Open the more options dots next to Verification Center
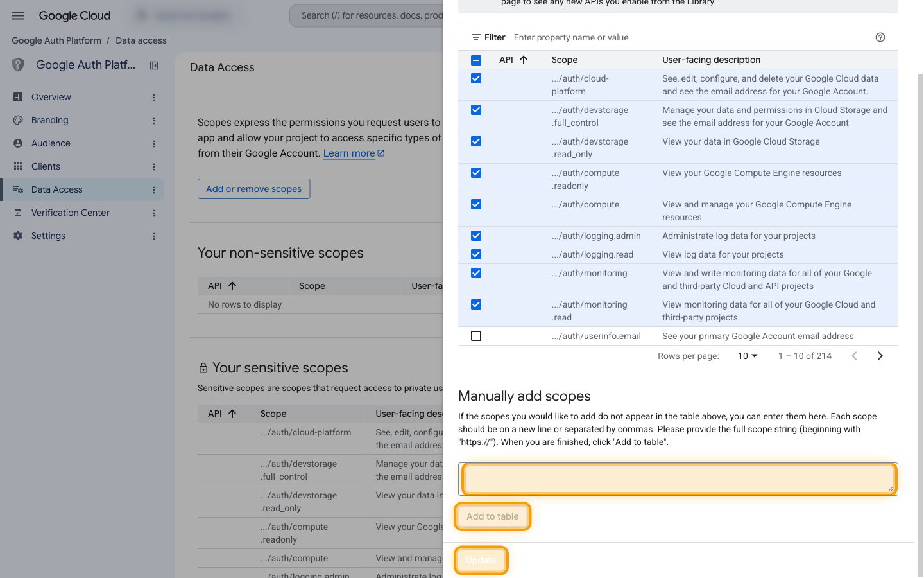The width and height of the screenshot is (924, 578). pos(154,213)
